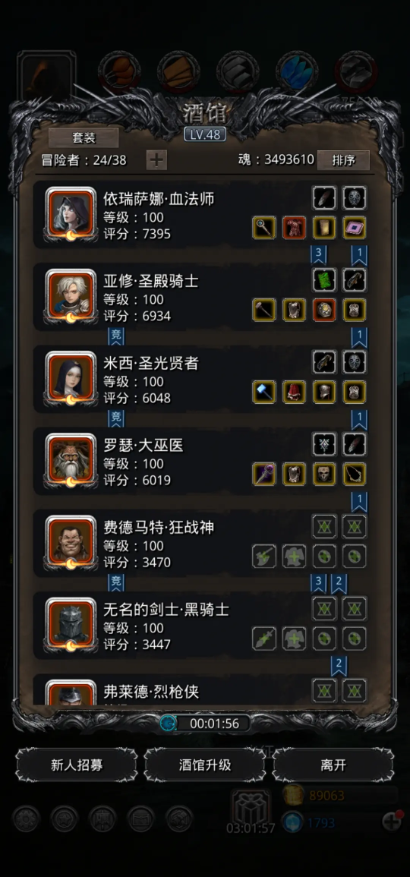The width and height of the screenshot is (410, 877).
Task: Click empty axe weapon slot of 费德马特·狂战神
Action: pos(264,557)
